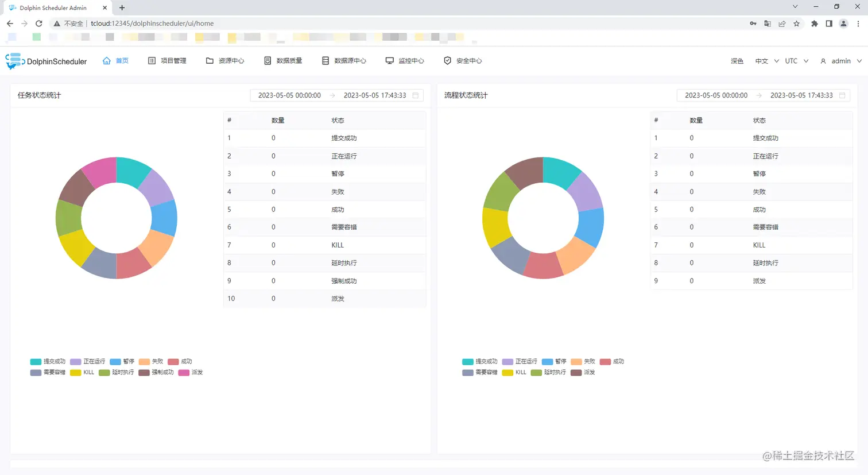Click the insecure site warning icon

click(57, 24)
